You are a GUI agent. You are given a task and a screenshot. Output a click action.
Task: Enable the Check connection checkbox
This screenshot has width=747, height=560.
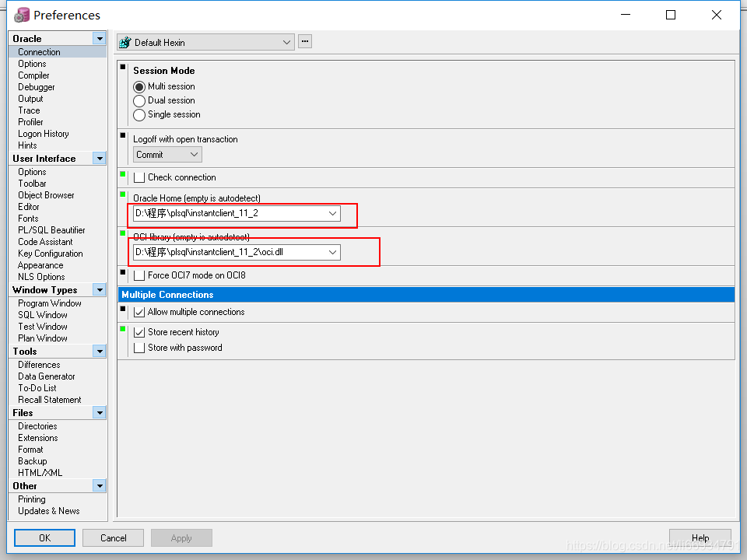click(x=139, y=177)
